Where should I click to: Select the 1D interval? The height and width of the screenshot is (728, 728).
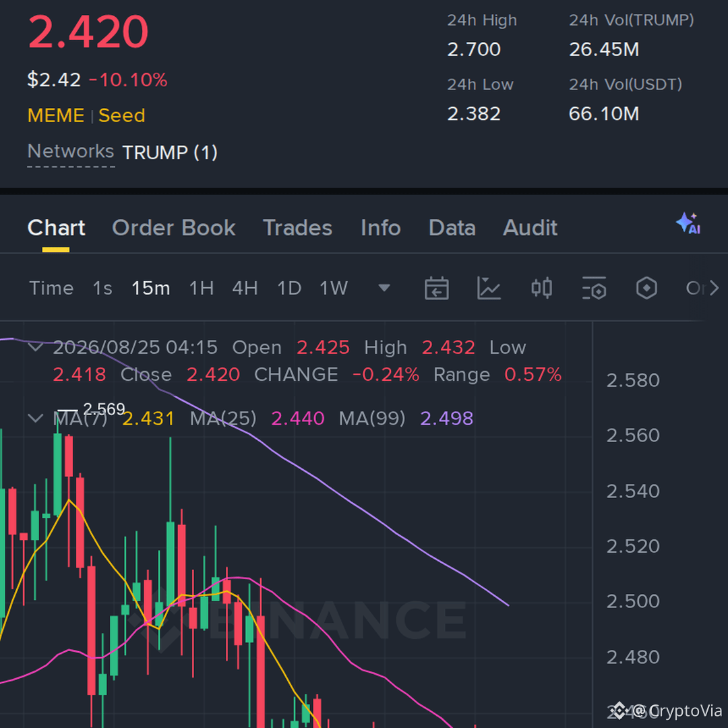(289, 289)
